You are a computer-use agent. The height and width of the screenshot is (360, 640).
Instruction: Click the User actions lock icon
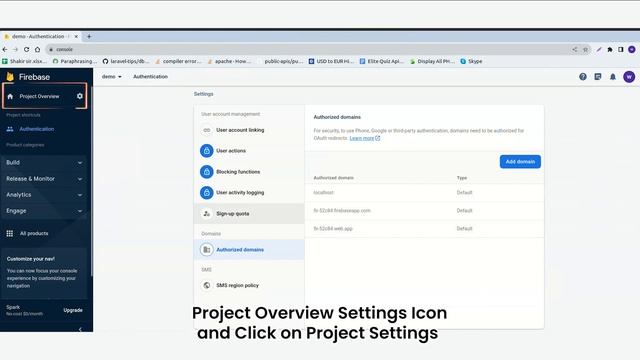pos(207,151)
